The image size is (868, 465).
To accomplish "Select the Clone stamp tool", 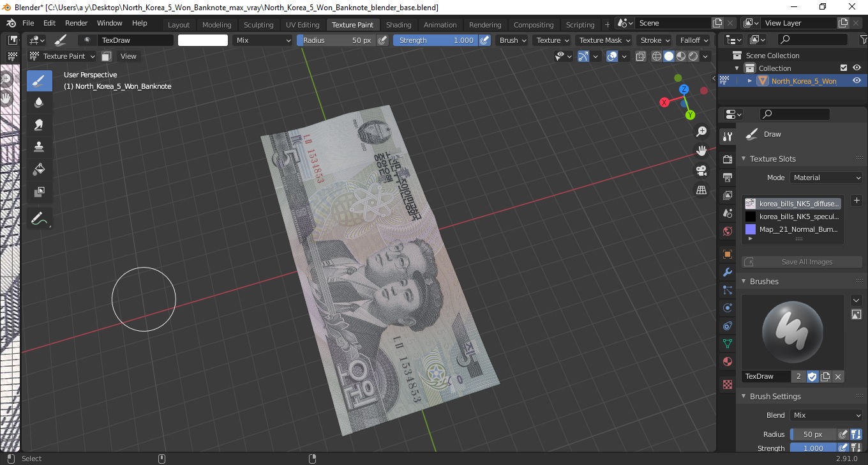I will pyautogui.click(x=39, y=147).
